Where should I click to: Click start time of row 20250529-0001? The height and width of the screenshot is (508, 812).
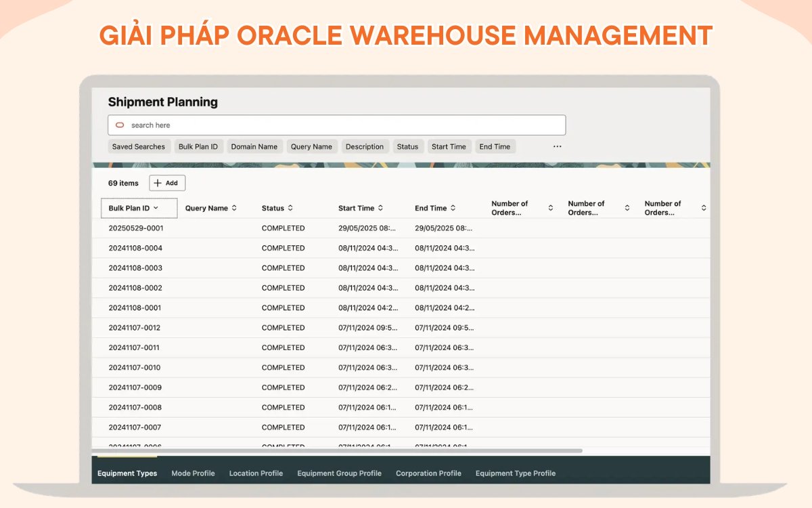(367, 228)
